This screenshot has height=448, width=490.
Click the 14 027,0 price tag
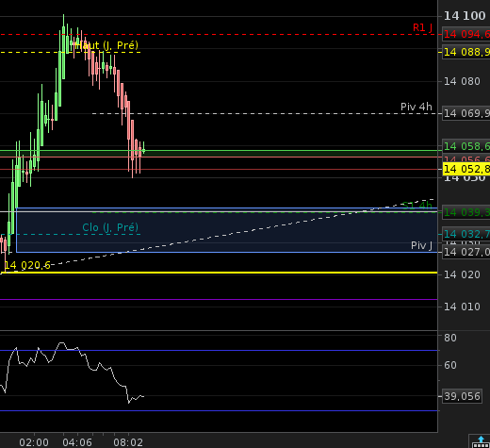466,252
